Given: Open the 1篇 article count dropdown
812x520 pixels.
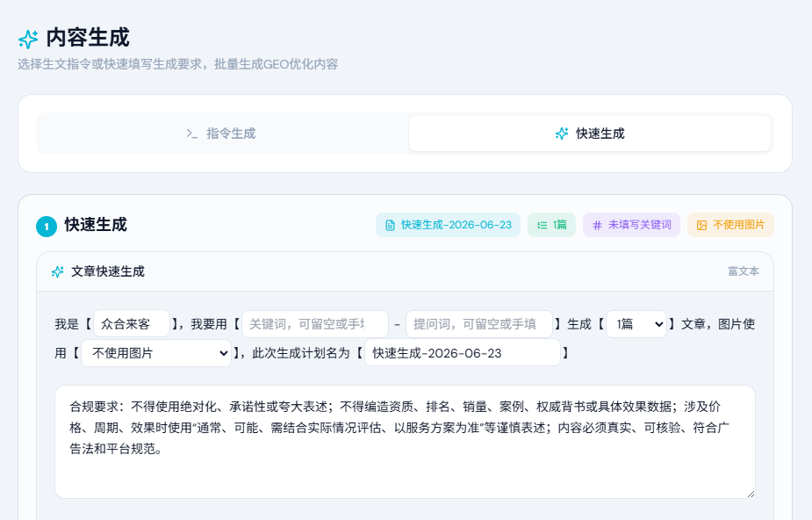Looking at the screenshot, I should click(636, 324).
